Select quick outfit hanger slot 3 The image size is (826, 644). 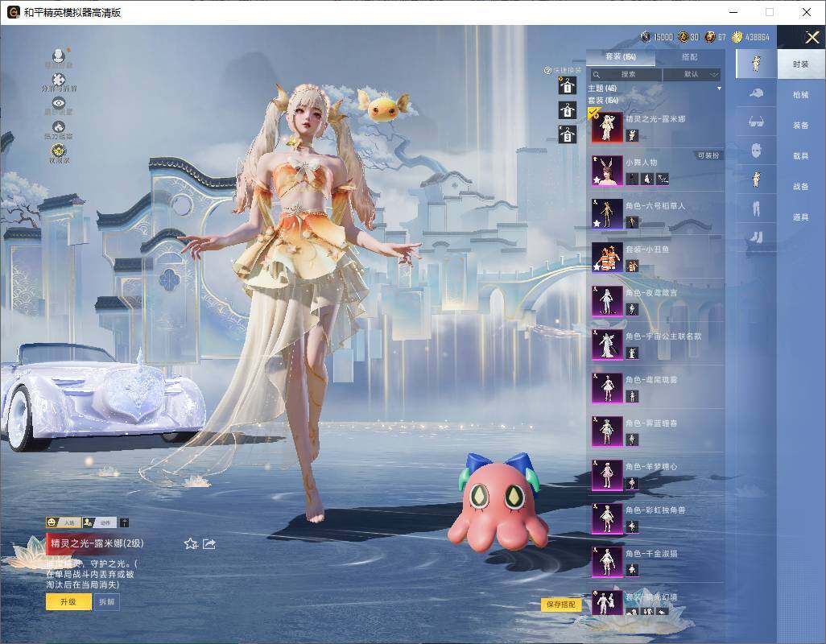(x=568, y=134)
